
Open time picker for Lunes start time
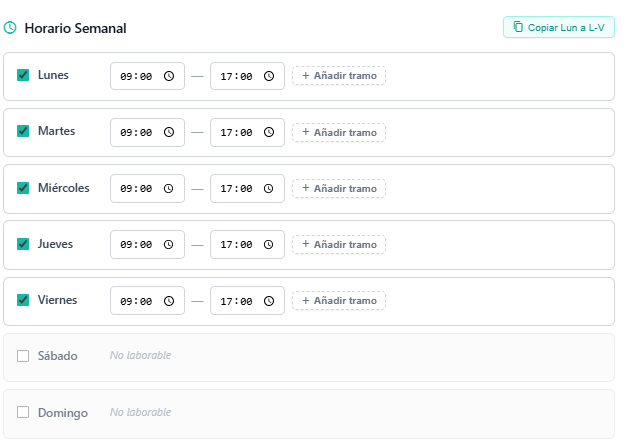pyautogui.click(x=169, y=76)
